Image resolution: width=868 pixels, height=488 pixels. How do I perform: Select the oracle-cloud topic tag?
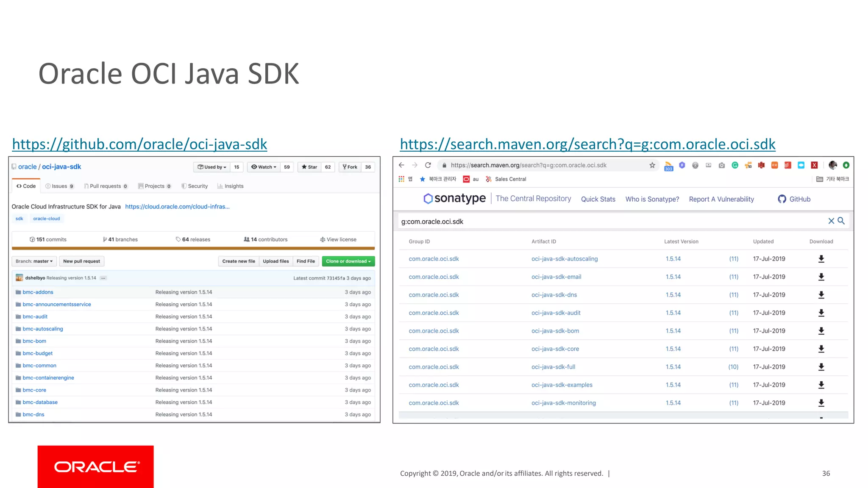point(47,219)
